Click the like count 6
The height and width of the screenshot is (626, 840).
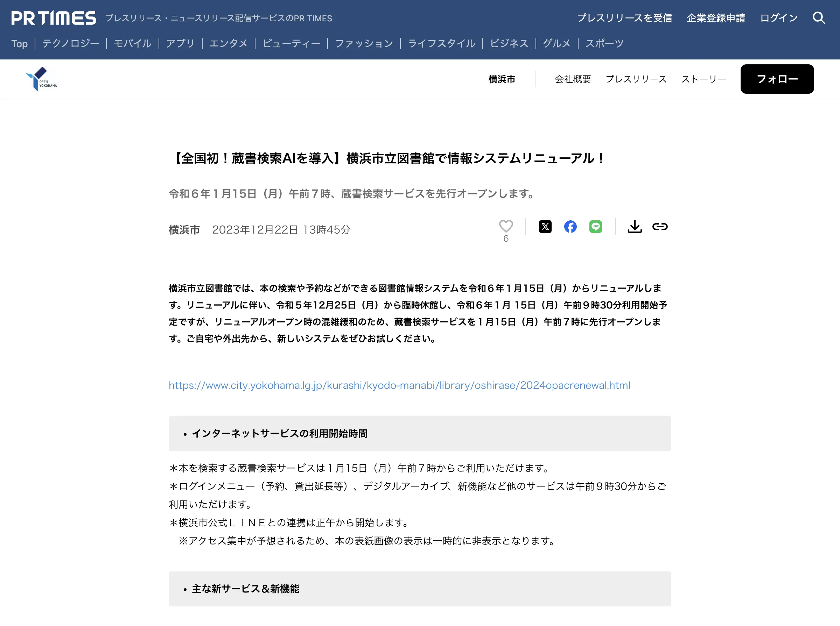(505, 239)
